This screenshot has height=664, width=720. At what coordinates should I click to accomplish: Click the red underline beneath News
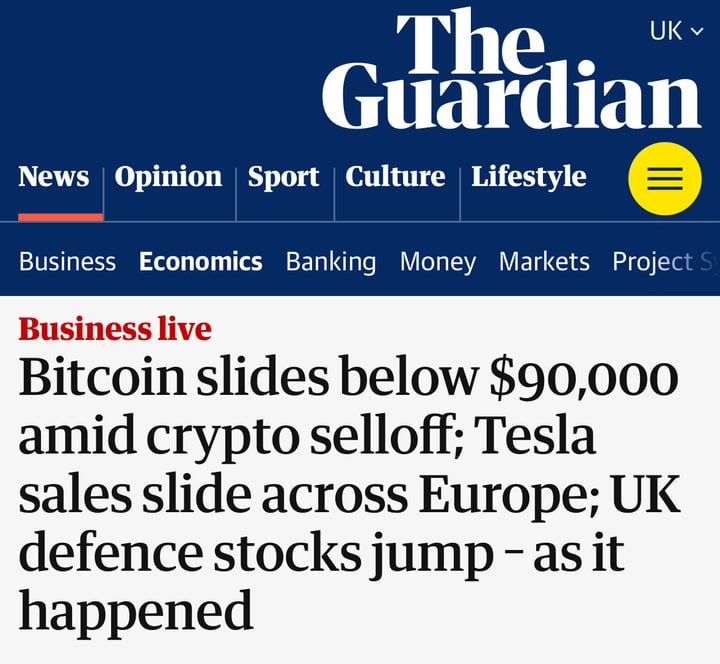[60, 217]
